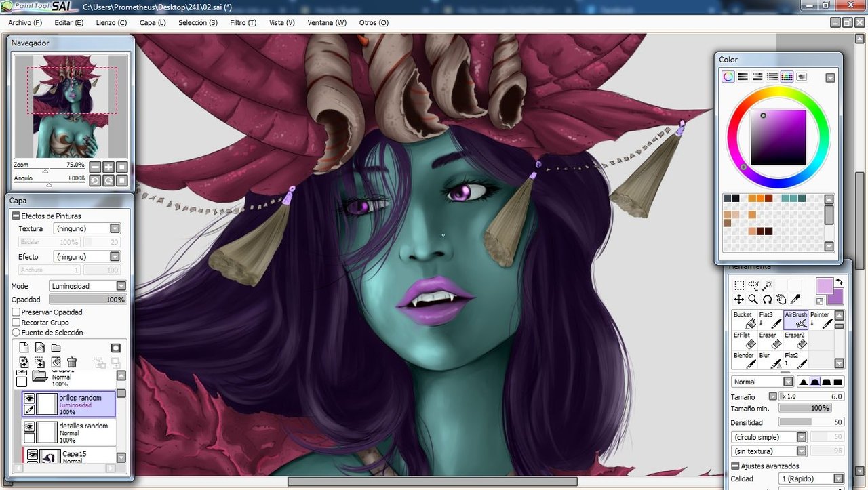The height and width of the screenshot is (490, 868).
Task: Open the Filtro menu
Action: 243,22
